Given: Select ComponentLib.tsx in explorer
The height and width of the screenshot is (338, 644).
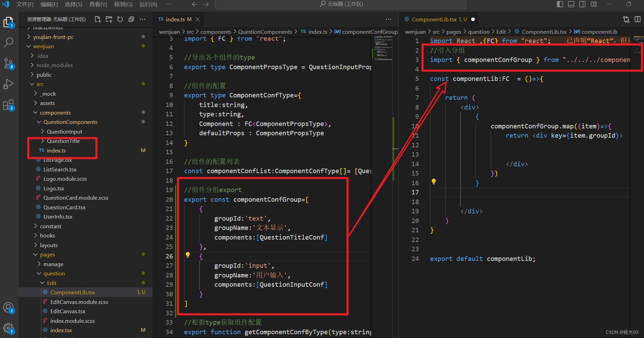Looking at the screenshot, I should 85,292.
